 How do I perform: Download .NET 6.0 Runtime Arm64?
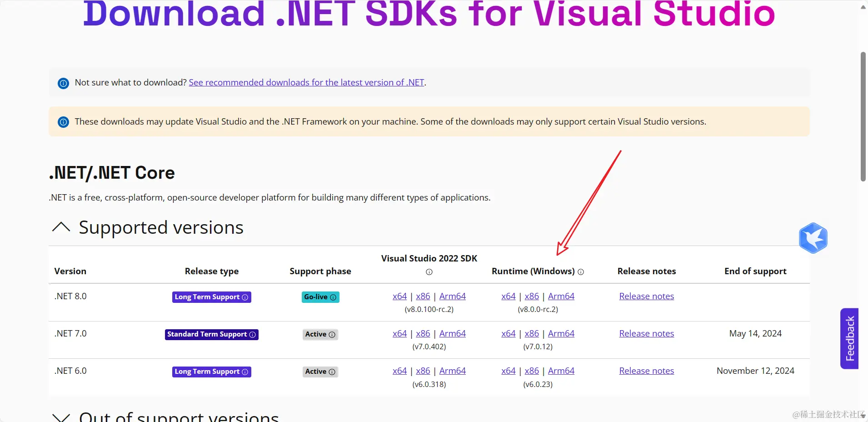tap(561, 371)
